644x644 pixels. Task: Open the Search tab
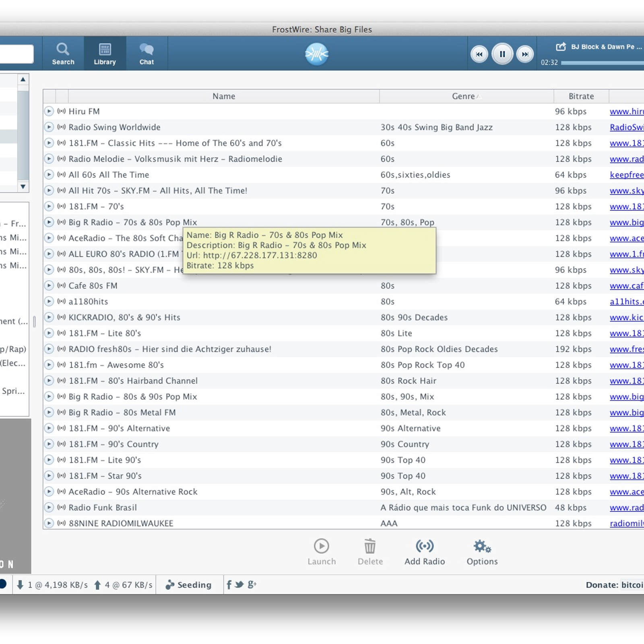(x=63, y=54)
